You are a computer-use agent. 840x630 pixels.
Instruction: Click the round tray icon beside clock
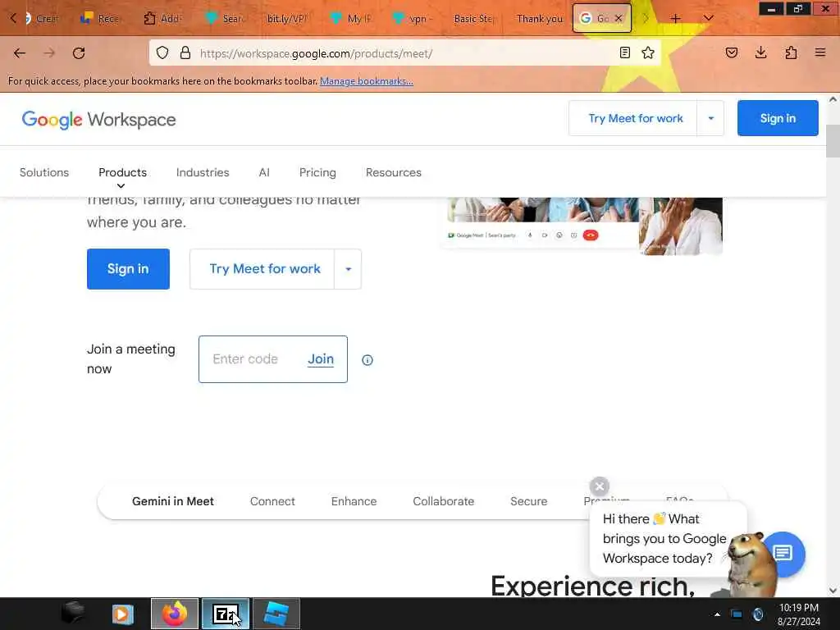[x=758, y=614]
